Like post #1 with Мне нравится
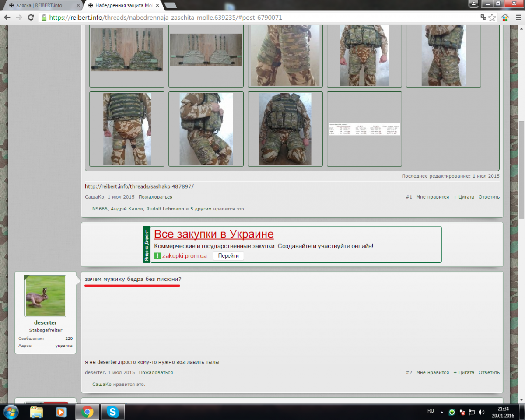525x420 pixels. 433,197
